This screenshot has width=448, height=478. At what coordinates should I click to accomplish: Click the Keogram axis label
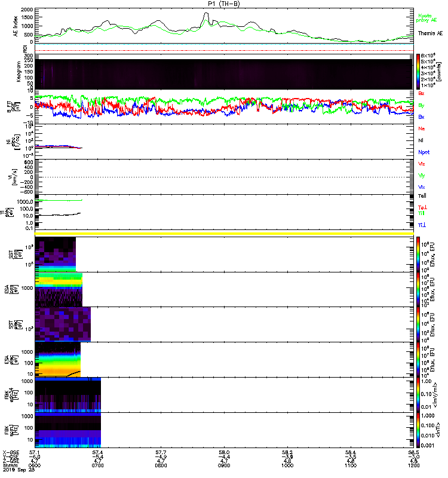pyautogui.click(x=19, y=72)
